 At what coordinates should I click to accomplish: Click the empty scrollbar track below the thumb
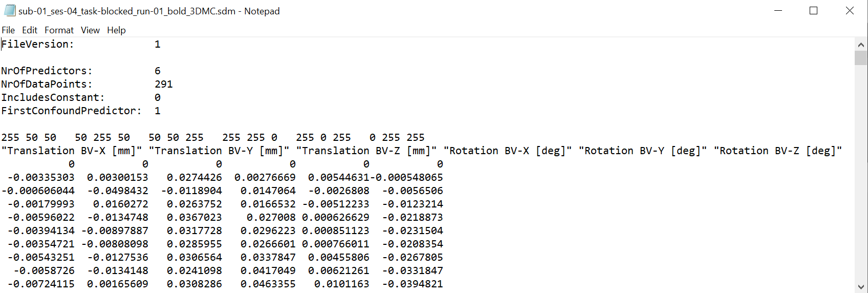(861, 174)
